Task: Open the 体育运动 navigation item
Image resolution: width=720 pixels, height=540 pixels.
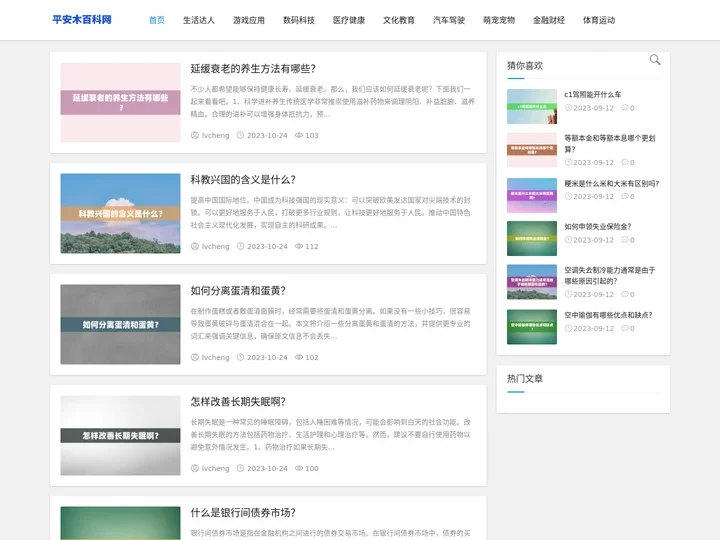Action: (599, 20)
